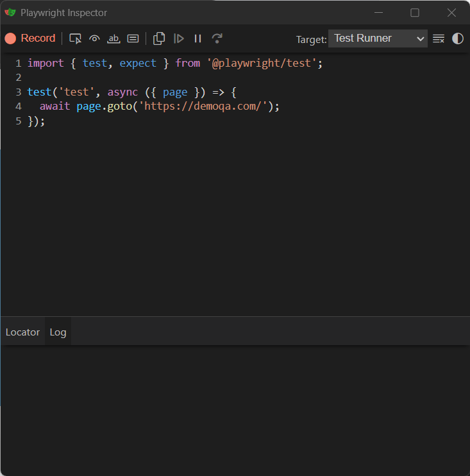The width and height of the screenshot is (470, 476).
Task: Click line number 2 in the gutter
Action: pos(19,78)
